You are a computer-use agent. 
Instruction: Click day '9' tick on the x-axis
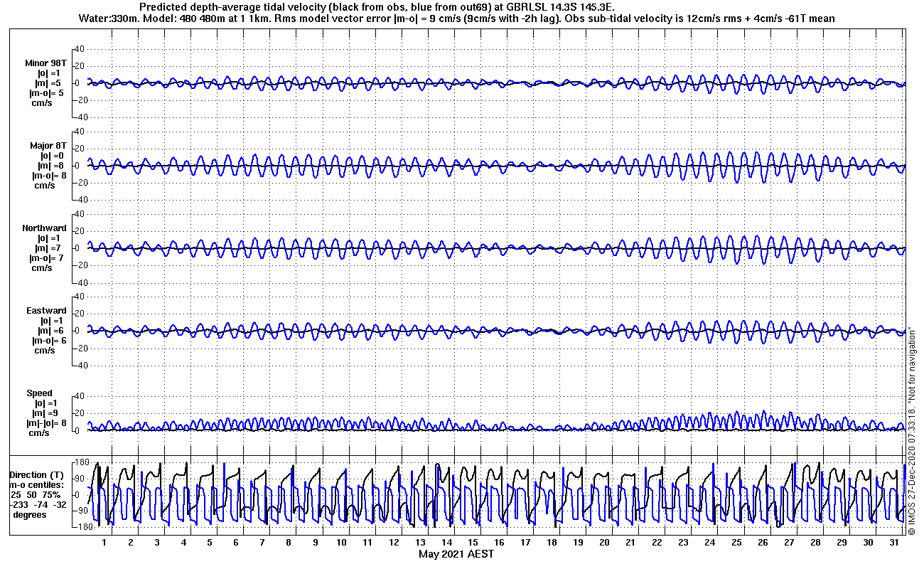[x=315, y=542]
